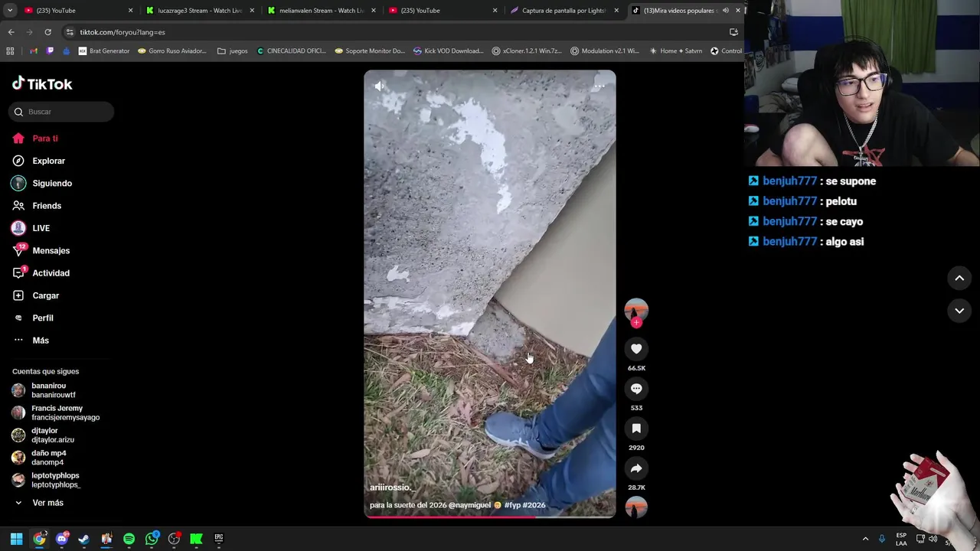Focus the Buscar search field
Viewport: 980px width, 551px height.
pyautogui.click(x=61, y=112)
